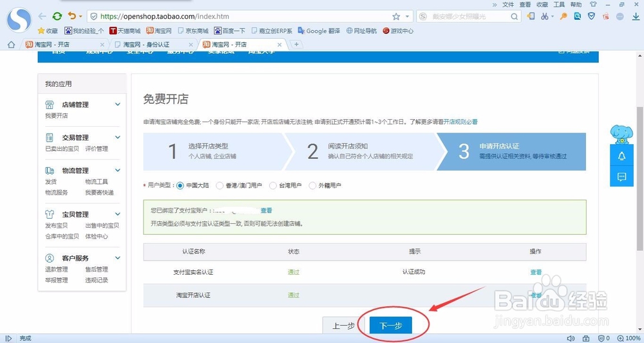The image size is (644, 343).
Task: Bookmark this page with the star icon
Action: pyautogui.click(x=396, y=17)
